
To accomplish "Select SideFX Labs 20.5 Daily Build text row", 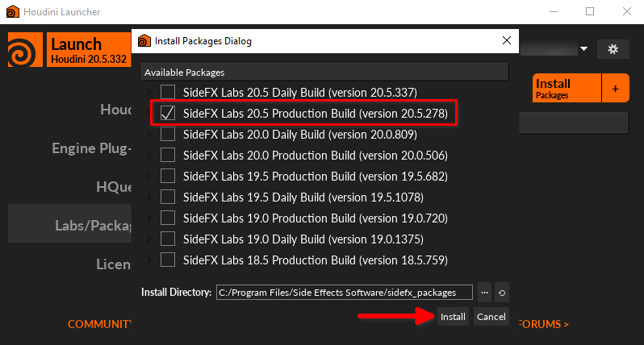I will click(300, 92).
